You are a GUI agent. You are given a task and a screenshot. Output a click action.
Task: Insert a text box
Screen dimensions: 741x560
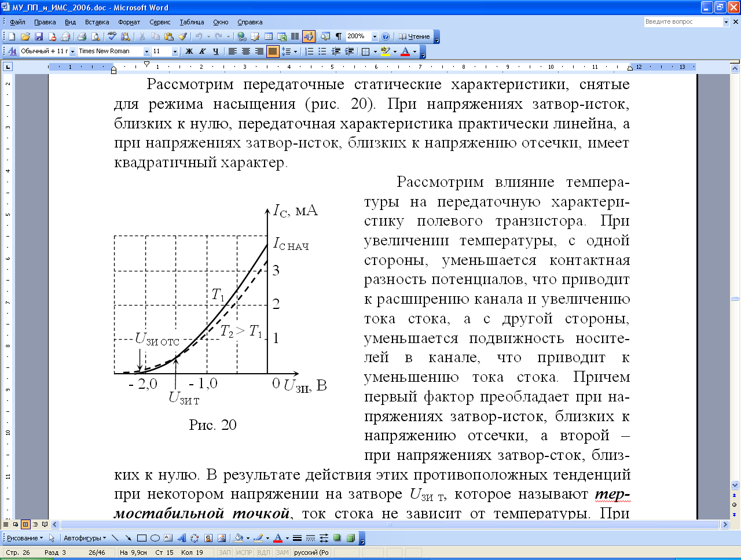click(168, 538)
